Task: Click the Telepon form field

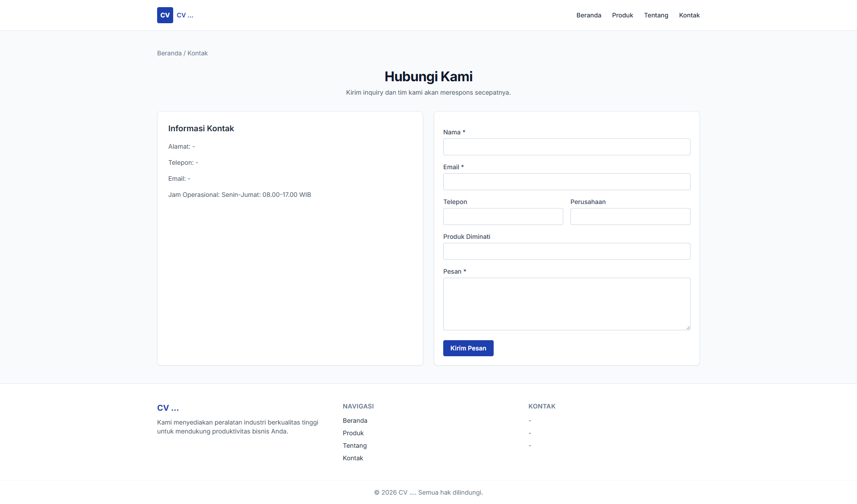Action: (x=503, y=217)
